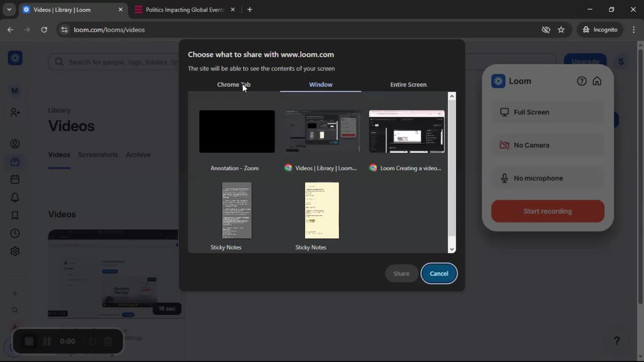
Task: Switch sharing to Entire Screen
Action: (x=408, y=84)
